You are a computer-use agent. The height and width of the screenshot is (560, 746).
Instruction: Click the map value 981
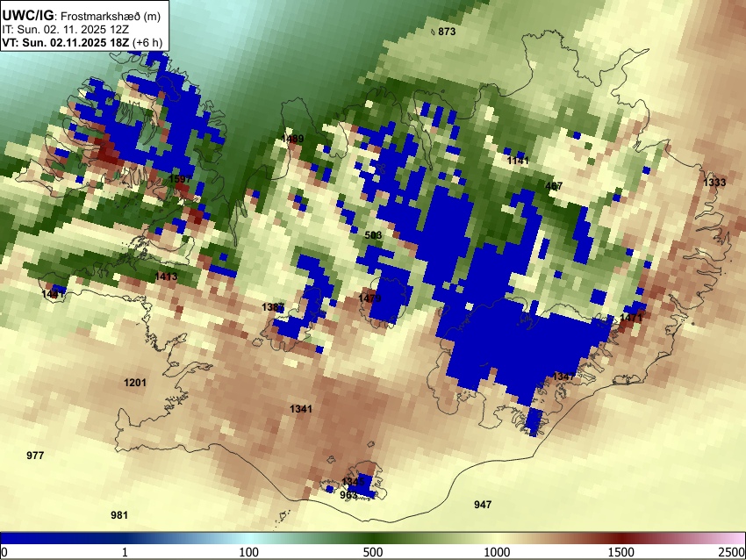point(119,515)
